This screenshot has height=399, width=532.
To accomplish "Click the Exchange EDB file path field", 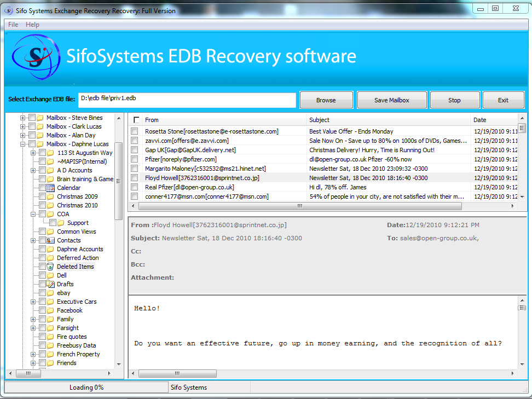I will click(x=186, y=100).
